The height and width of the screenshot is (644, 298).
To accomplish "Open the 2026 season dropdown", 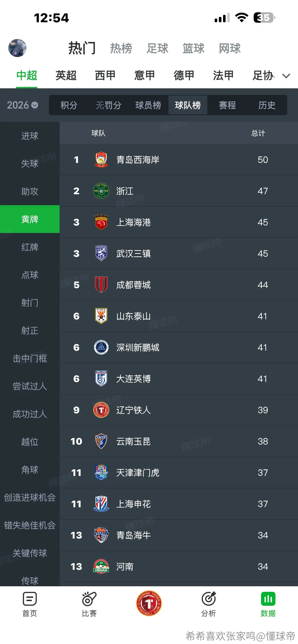I will click(23, 105).
